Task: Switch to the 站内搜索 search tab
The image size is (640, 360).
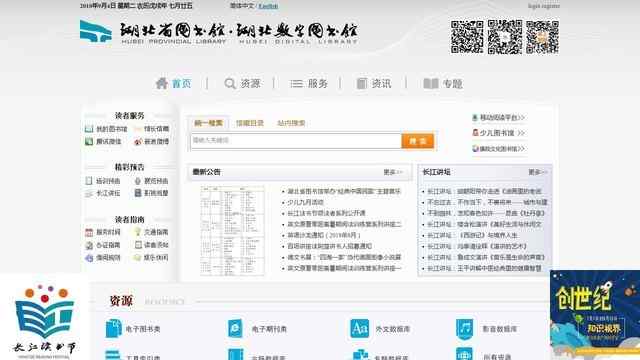Action: [291, 123]
